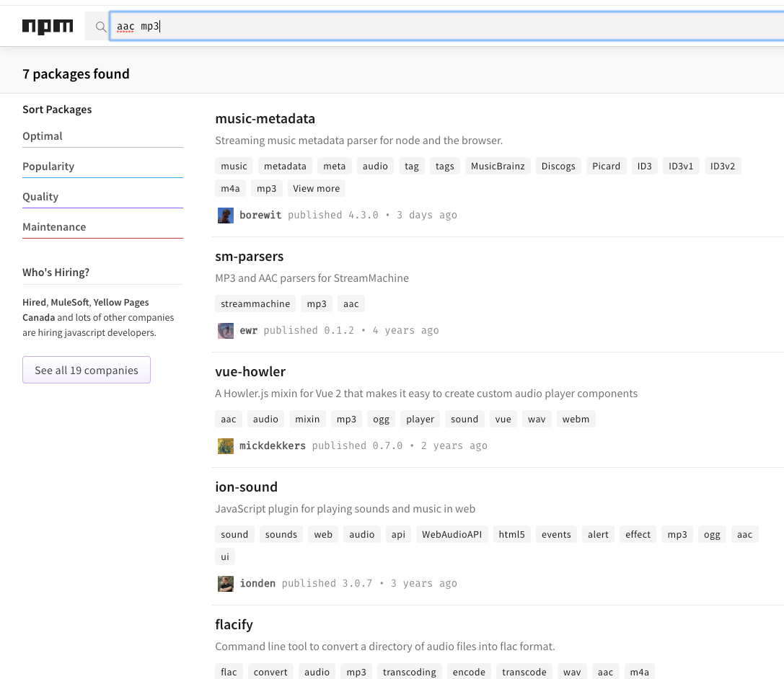Select the api tag

(399, 535)
